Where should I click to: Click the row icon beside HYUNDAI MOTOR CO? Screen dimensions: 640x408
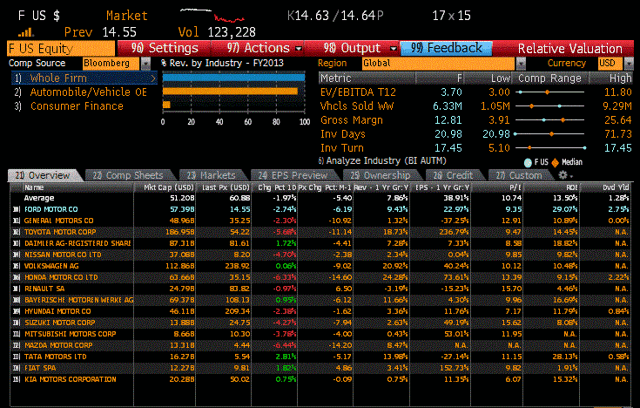coord(16,311)
